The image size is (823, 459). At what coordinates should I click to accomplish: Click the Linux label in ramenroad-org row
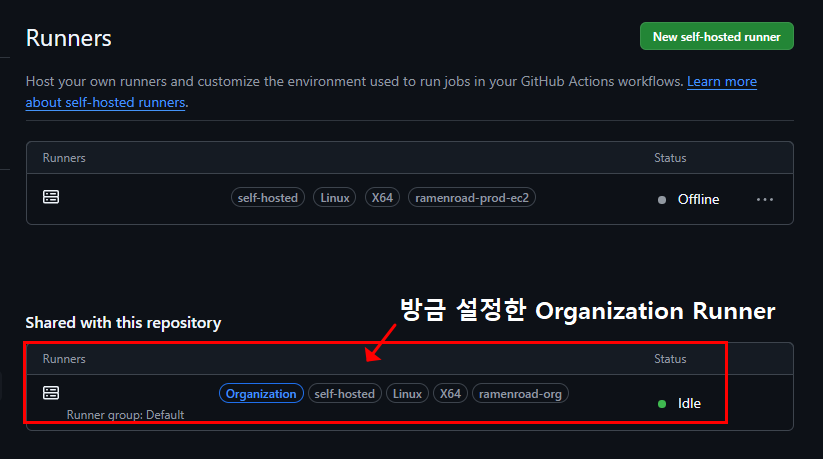407,393
